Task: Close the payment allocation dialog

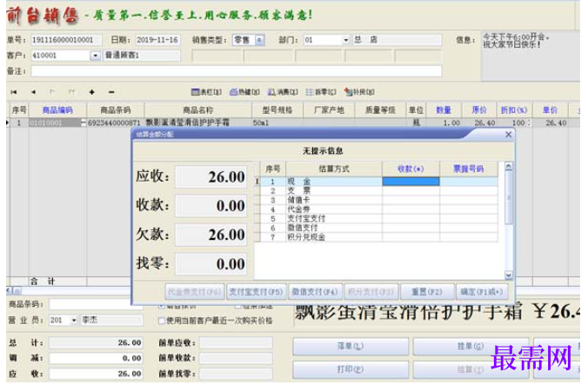Action: point(508,135)
